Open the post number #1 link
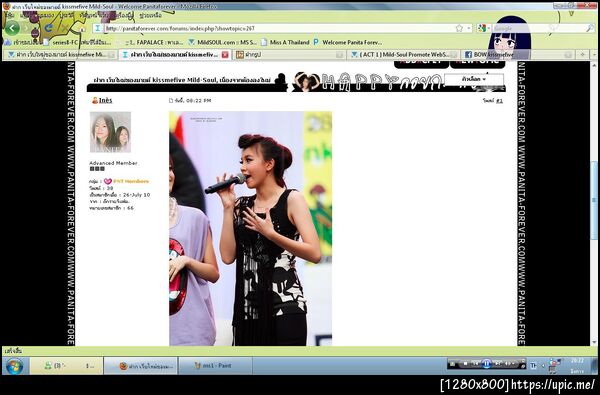 (499, 101)
